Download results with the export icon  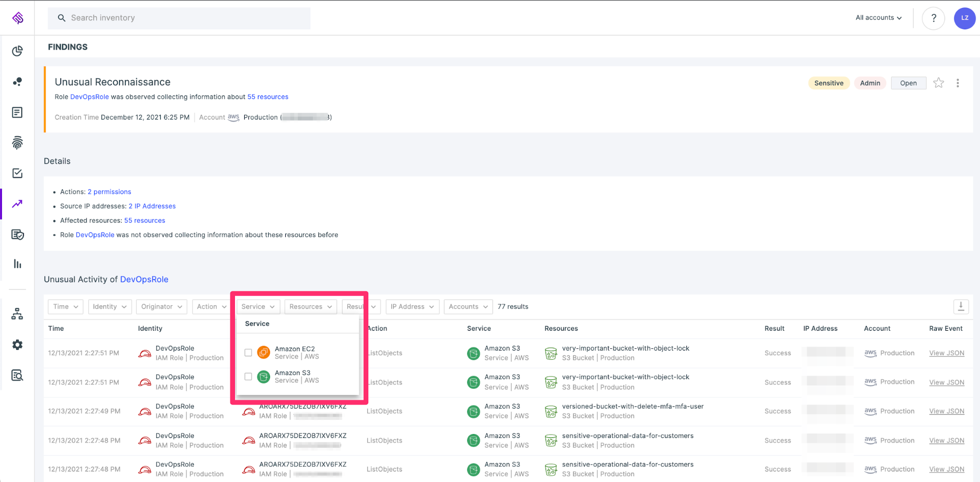tap(961, 307)
